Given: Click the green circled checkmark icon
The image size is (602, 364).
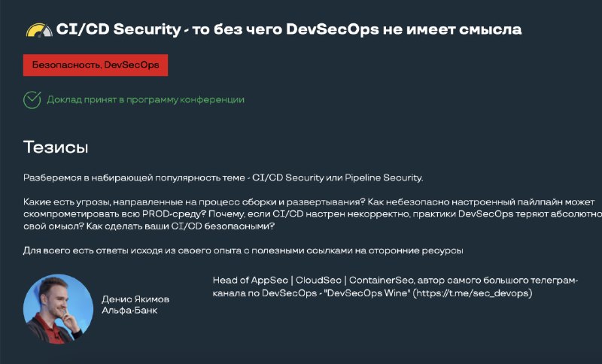Looking at the screenshot, I should [x=32, y=100].
